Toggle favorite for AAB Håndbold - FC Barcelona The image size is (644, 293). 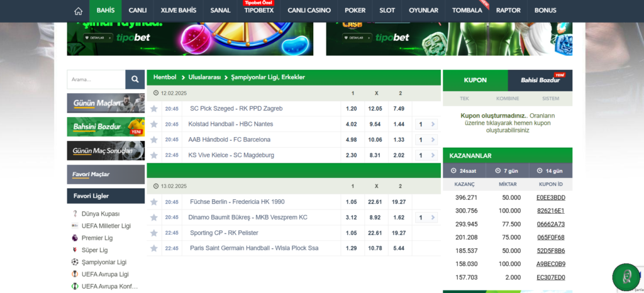[x=154, y=140]
